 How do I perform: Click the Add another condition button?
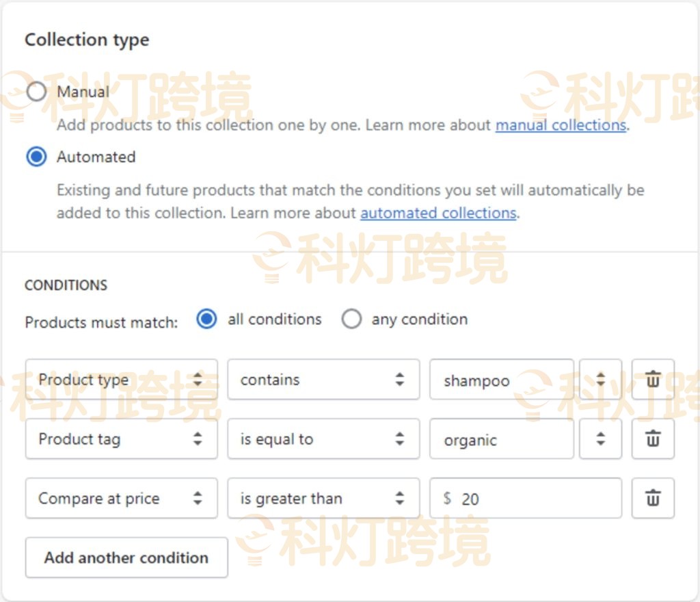(x=126, y=558)
